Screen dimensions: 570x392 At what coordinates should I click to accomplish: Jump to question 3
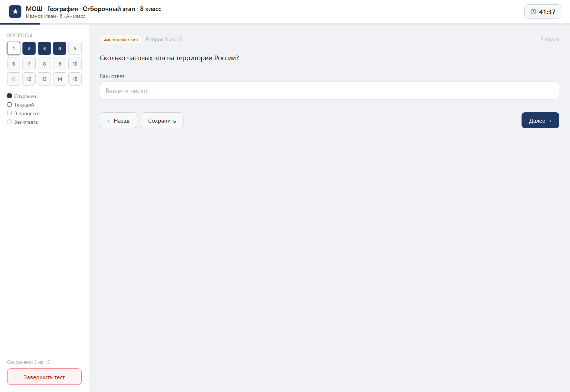pyautogui.click(x=44, y=48)
